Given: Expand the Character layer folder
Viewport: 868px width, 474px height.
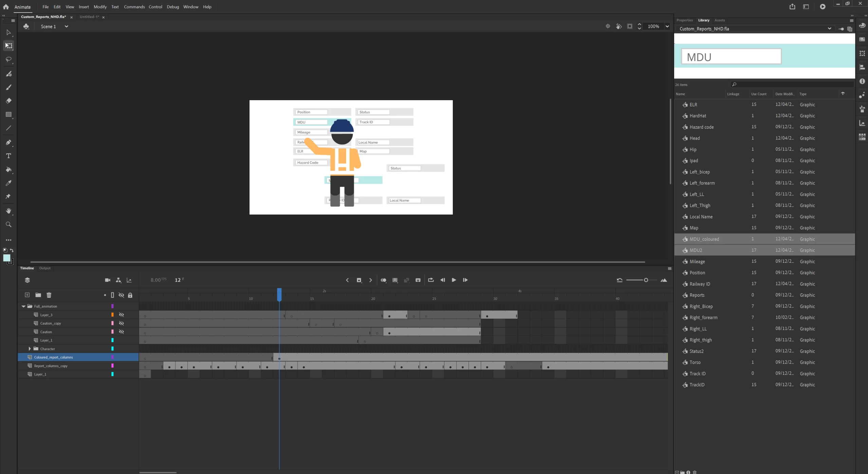Looking at the screenshot, I should pyautogui.click(x=30, y=349).
